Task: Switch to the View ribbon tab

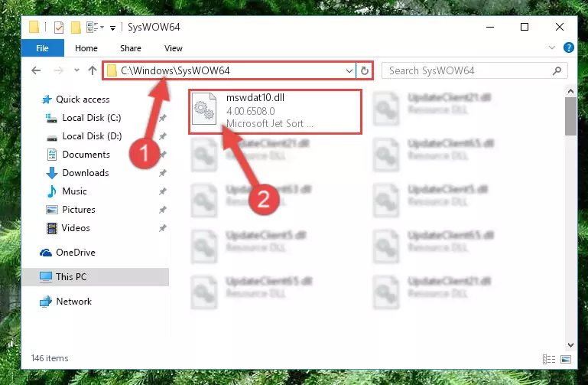Action: pyautogui.click(x=174, y=48)
